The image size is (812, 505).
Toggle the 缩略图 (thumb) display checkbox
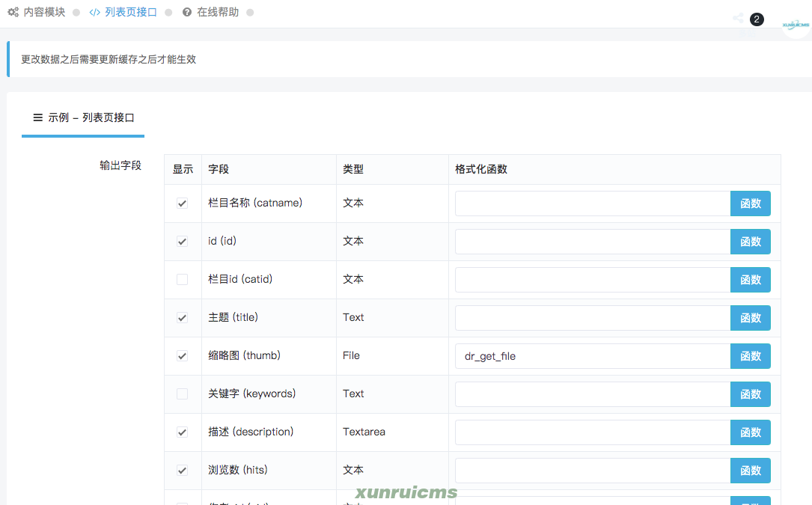click(x=183, y=356)
